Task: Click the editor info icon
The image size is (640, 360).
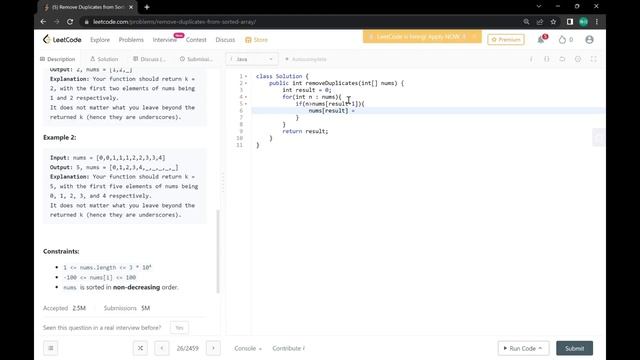Action: coord(531,59)
